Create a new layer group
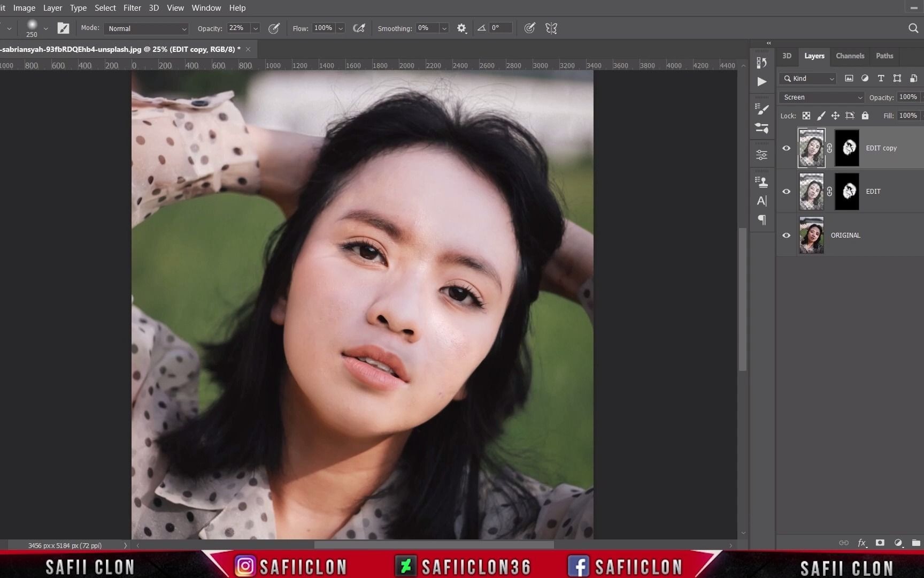This screenshot has height=578, width=924. 917,543
